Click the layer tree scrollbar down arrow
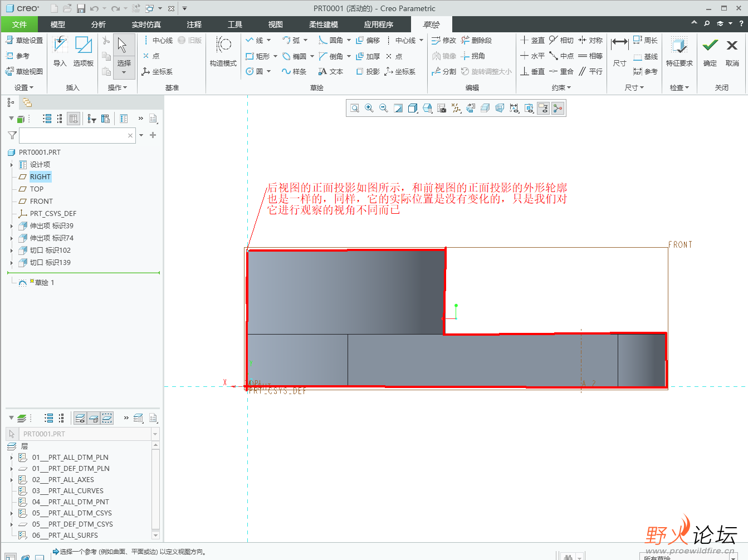Screen dimensions: 748x560 155,535
